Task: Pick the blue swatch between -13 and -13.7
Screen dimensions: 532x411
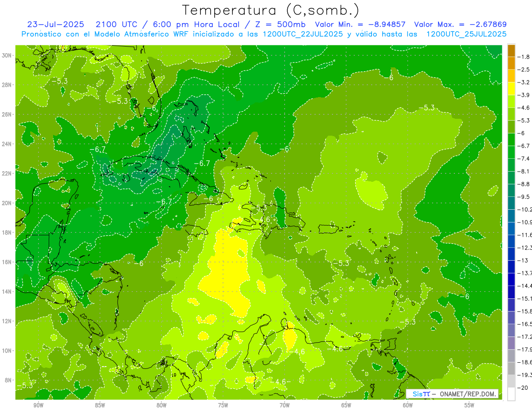Action: point(512,266)
